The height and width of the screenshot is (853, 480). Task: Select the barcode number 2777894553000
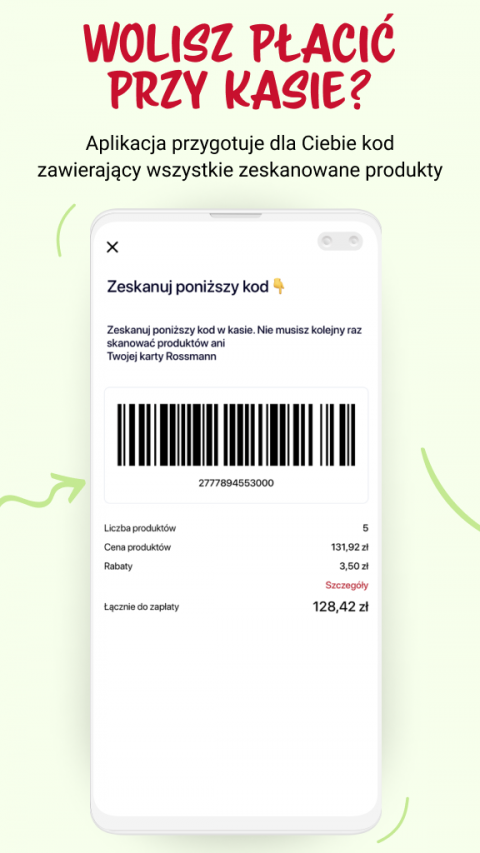pyautogui.click(x=236, y=483)
